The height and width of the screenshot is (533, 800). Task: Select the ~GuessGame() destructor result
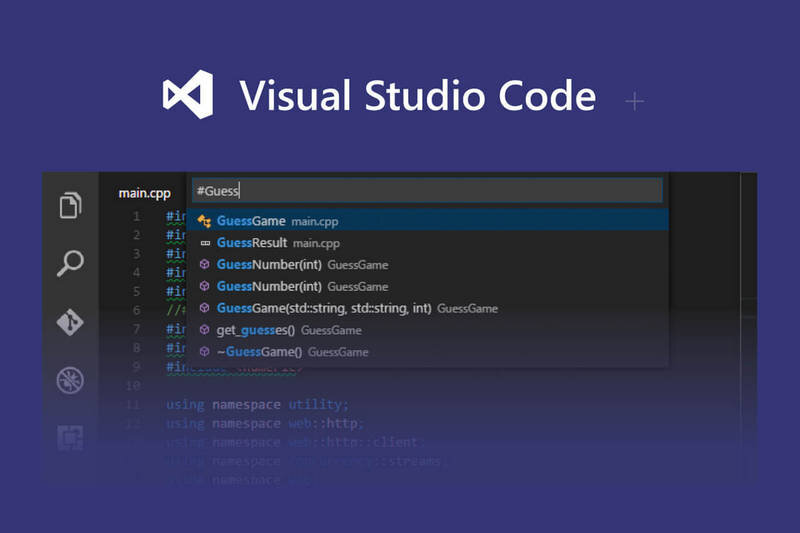(x=428, y=352)
